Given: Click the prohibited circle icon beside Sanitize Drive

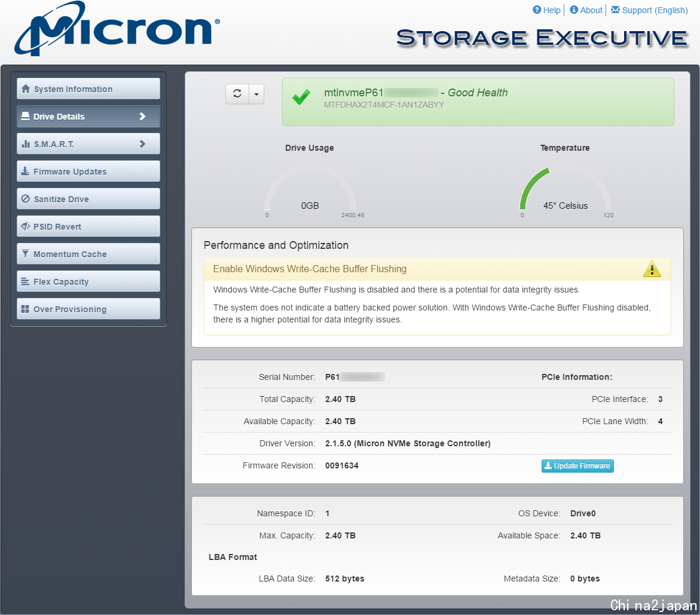Looking at the screenshot, I should coord(26,199).
